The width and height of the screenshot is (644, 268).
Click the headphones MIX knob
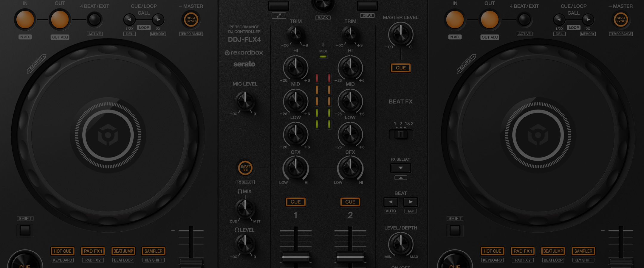click(245, 209)
